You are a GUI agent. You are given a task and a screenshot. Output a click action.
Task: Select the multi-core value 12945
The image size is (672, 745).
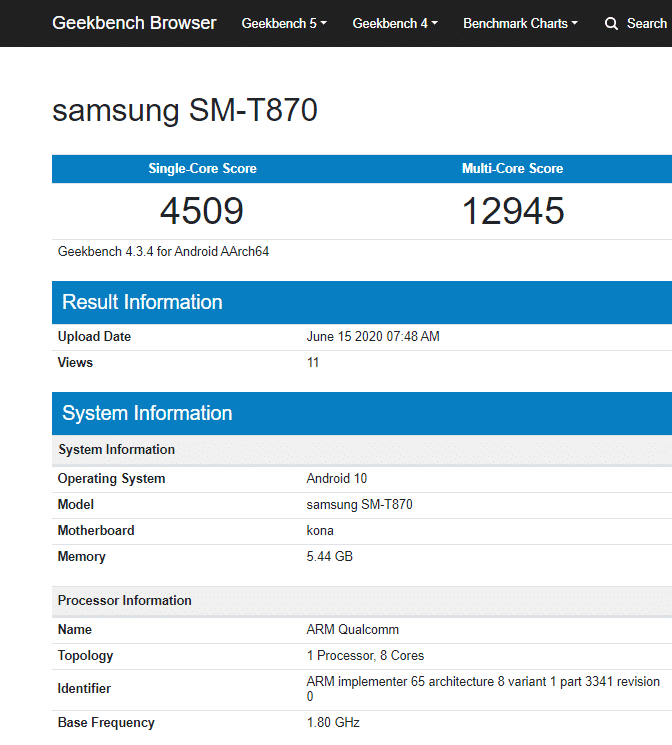(x=513, y=210)
